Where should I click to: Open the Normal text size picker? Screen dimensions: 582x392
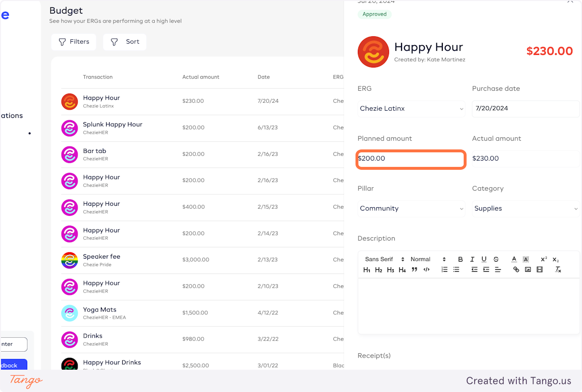tap(428, 260)
